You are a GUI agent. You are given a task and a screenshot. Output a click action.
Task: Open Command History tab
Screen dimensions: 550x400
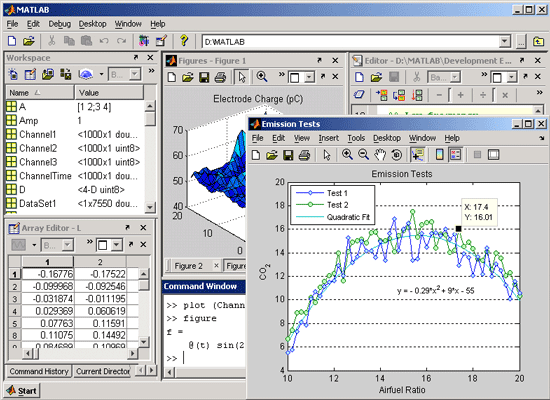click(x=39, y=371)
